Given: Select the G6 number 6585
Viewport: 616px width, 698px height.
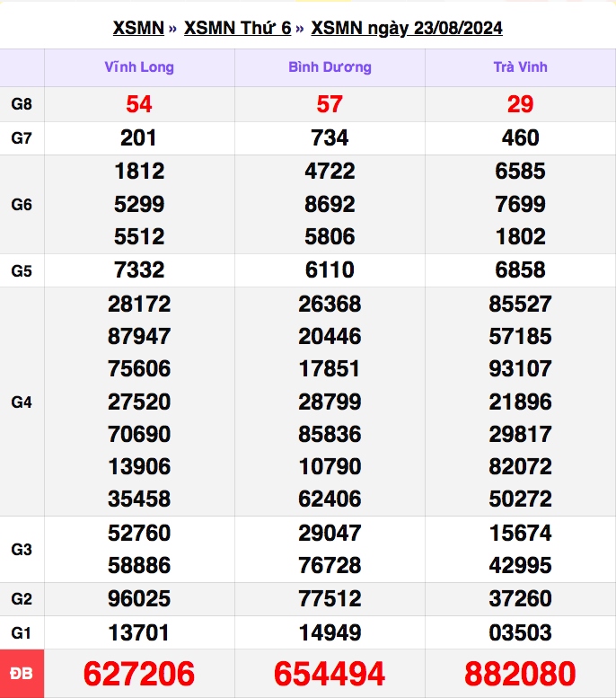Looking at the screenshot, I should coord(520,171).
